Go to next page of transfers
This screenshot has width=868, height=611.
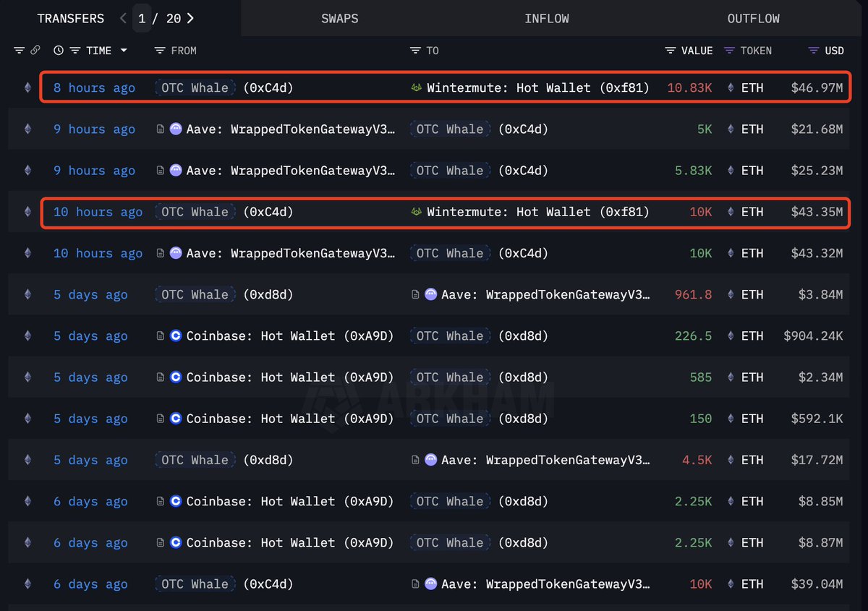point(190,19)
